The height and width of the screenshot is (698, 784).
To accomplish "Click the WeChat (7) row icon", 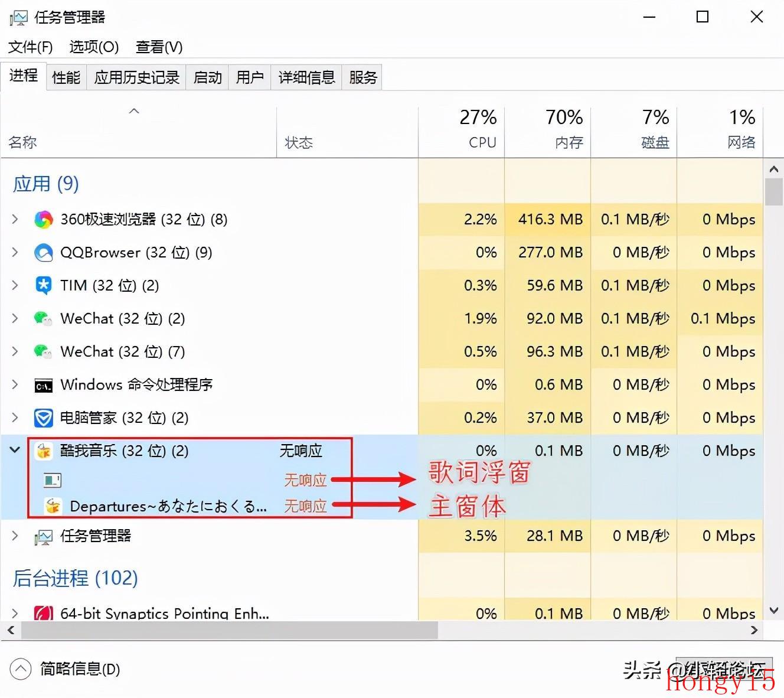I will pyautogui.click(x=44, y=352).
